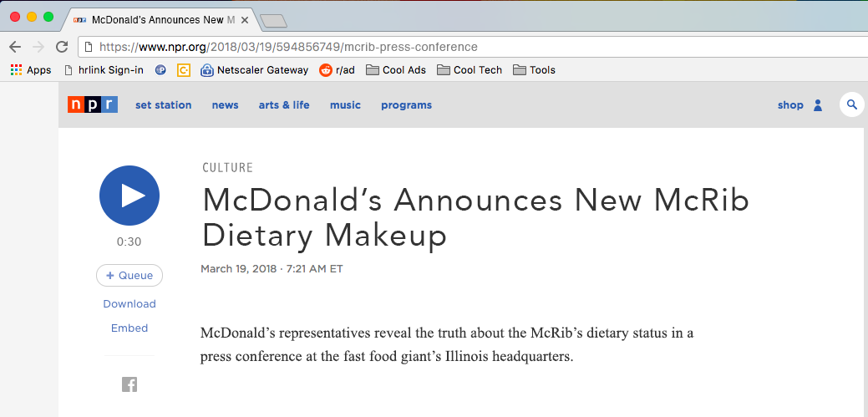This screenshot has width=868, height=417.
Task: Click the Embed link
Action: 129,328
